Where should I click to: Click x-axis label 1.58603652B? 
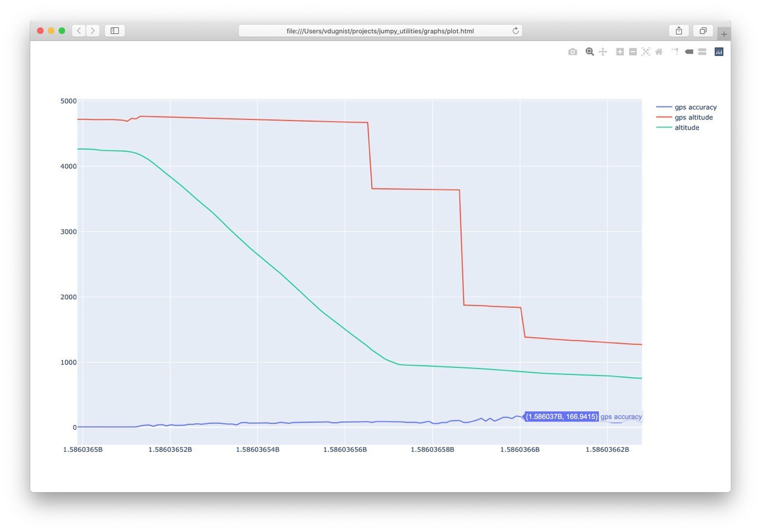click(x=170, y=449)
